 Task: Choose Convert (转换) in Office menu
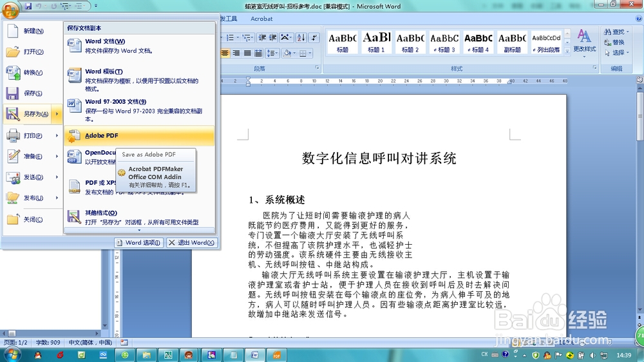[x=33, y=72]
